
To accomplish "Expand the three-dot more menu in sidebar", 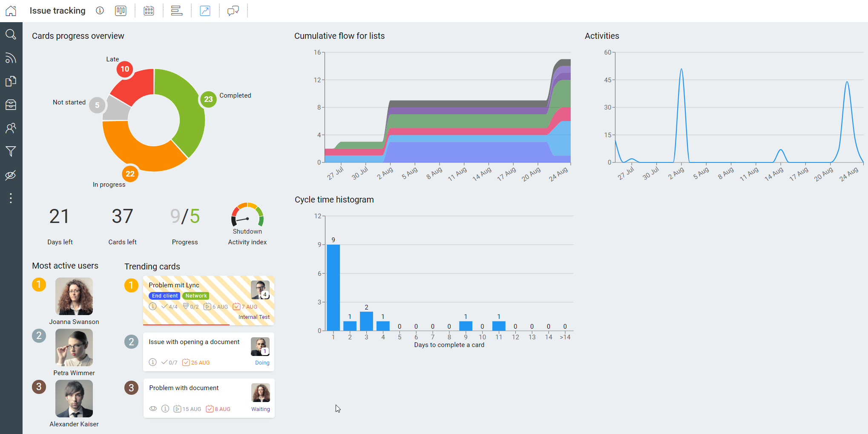I will coord(11,198).
